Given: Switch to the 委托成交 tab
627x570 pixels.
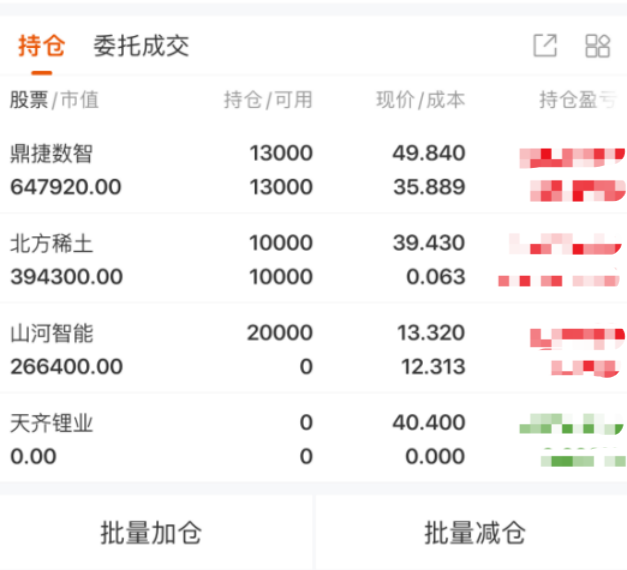Looking at the screenshot, I should coord(141,46).
